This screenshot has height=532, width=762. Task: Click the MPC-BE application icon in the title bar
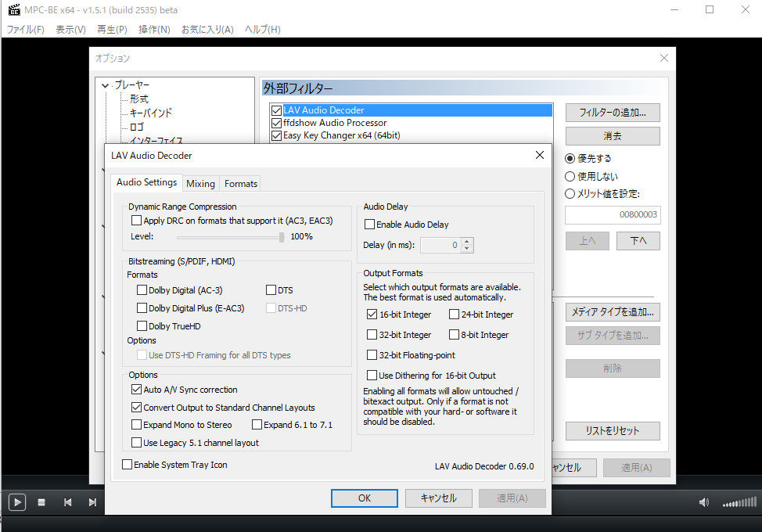tap(14, 9)
